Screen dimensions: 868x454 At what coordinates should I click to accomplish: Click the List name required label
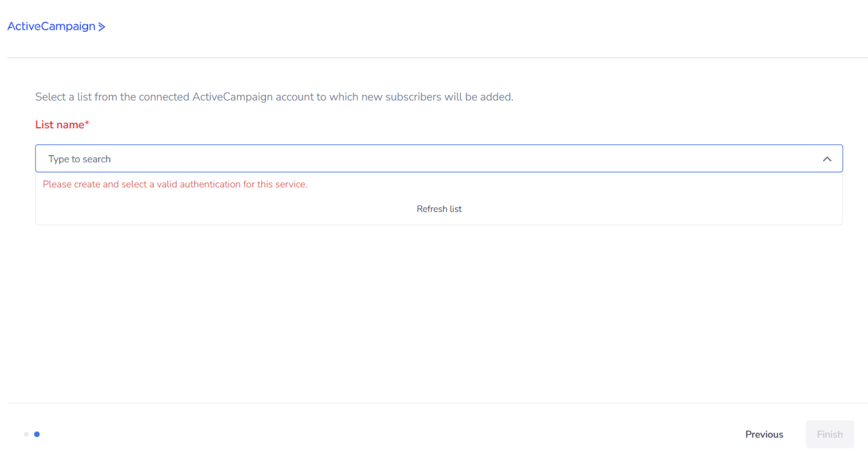pos(62,125)
